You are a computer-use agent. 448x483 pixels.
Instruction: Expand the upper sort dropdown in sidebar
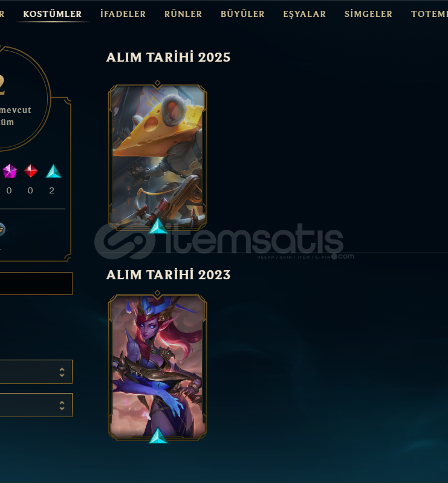(x=36, y=372)
